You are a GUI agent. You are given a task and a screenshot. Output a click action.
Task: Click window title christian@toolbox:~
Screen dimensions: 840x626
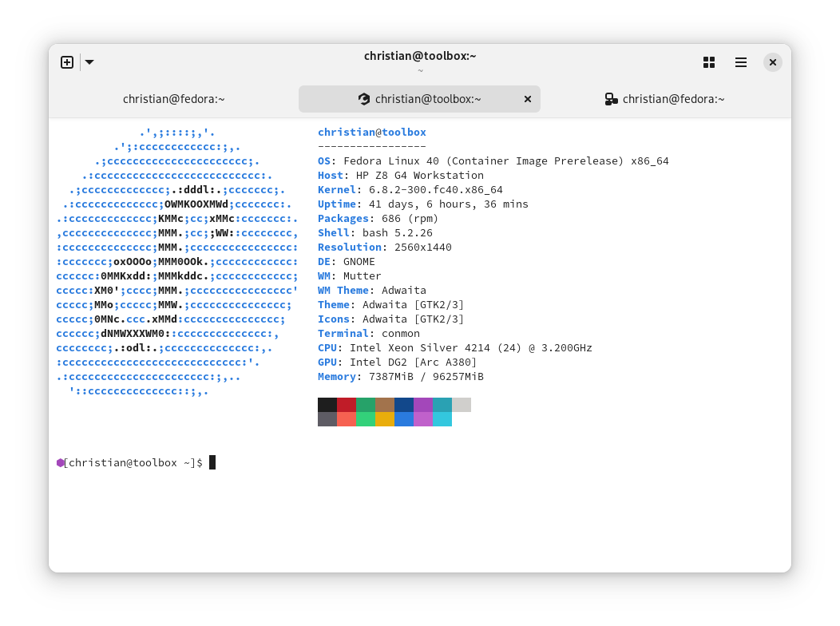pyautogui.click(x=420, y=56)
